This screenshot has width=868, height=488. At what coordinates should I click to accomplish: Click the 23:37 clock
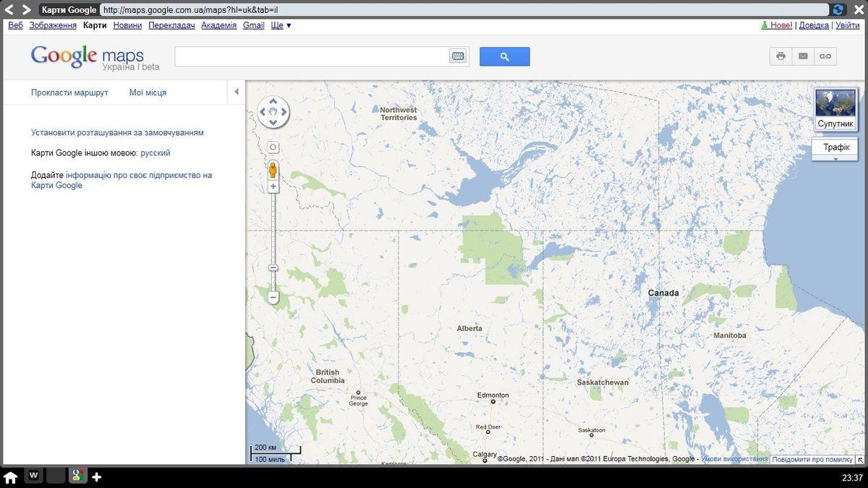tap(852, 478)
